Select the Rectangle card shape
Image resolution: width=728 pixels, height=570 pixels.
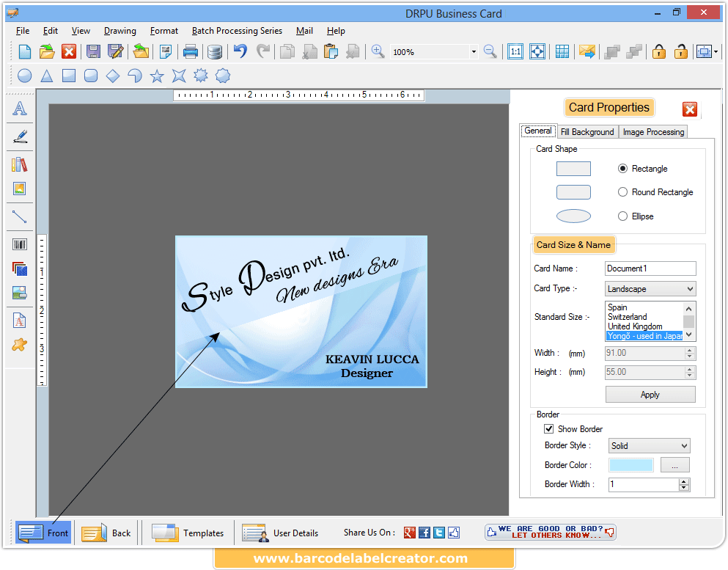click(x=622, y=168)
